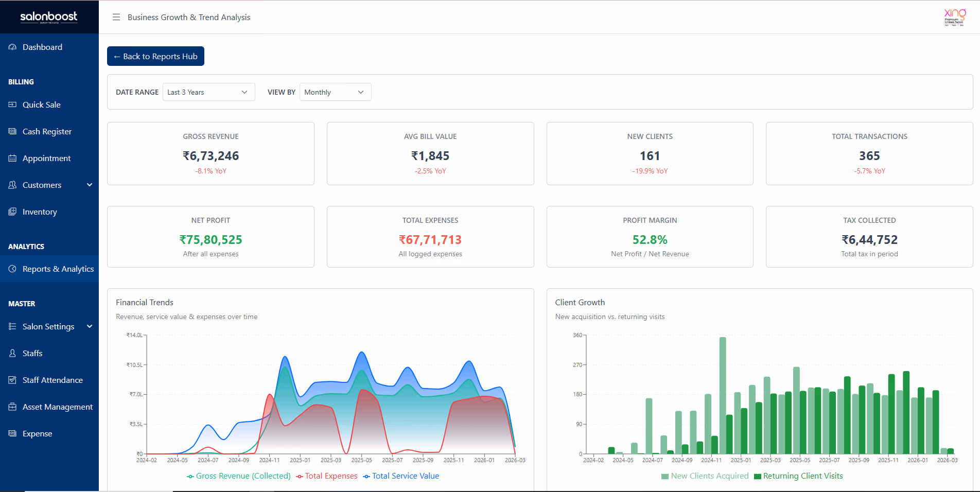This screenshot has width=980, height=492.
Task: Toggle New Clients Acquired legend series
Action: tap(705, 476)
